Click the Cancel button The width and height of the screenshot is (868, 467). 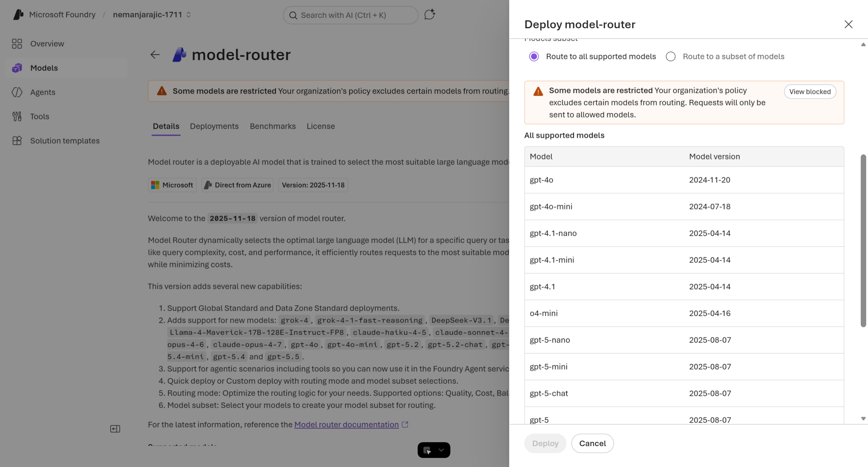point(592,444)
